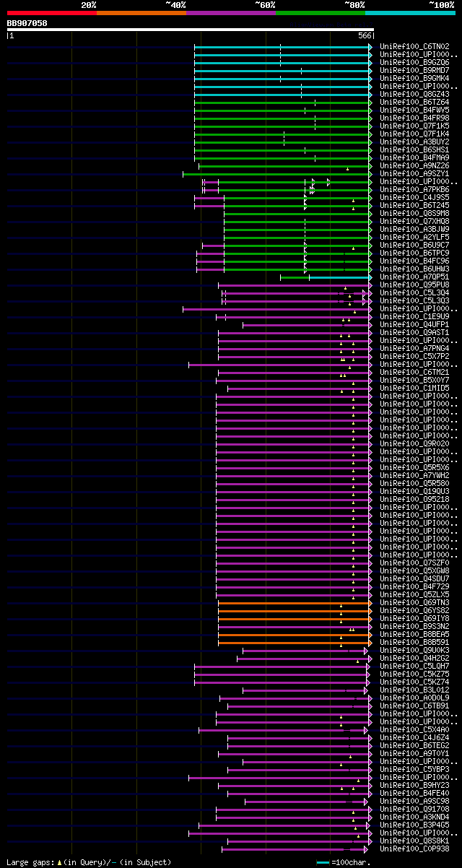
Task: Select label UniRef100_A3BUY2
Action: coord(416,142)
